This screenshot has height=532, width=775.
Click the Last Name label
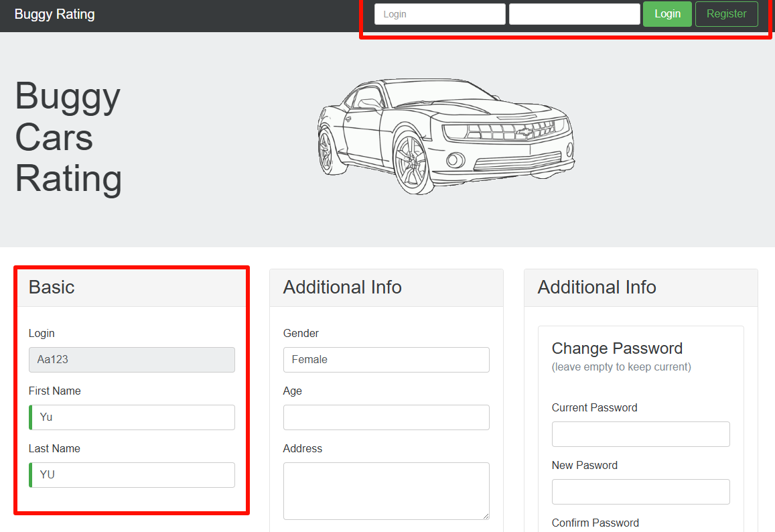54,448
